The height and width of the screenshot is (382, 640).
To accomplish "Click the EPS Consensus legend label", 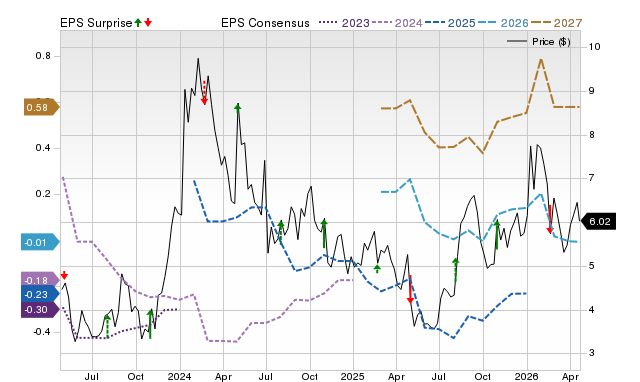I will pos(265,23).
